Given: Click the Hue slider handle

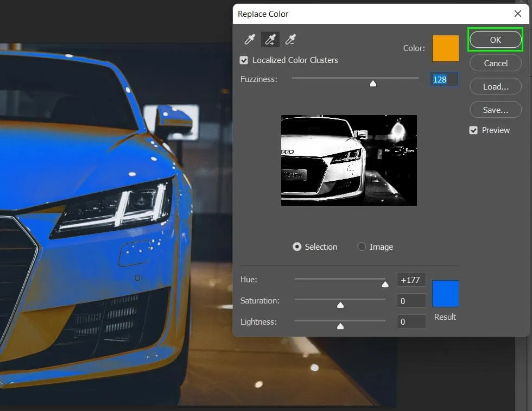Looking at the screenshot, I should point(385,284).
